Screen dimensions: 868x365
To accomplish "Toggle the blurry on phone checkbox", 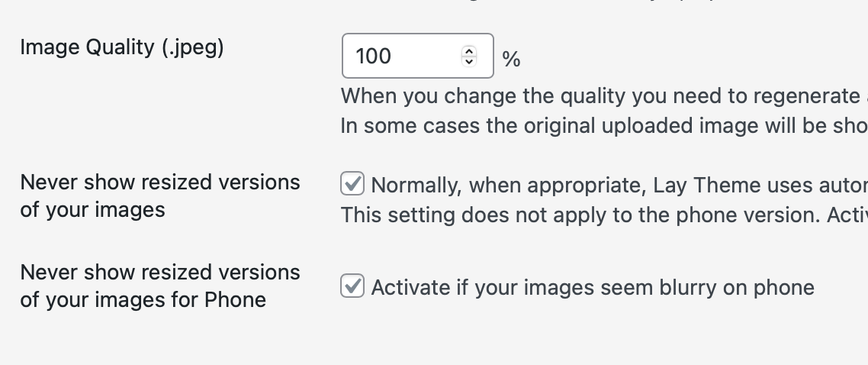I will 352,287.
